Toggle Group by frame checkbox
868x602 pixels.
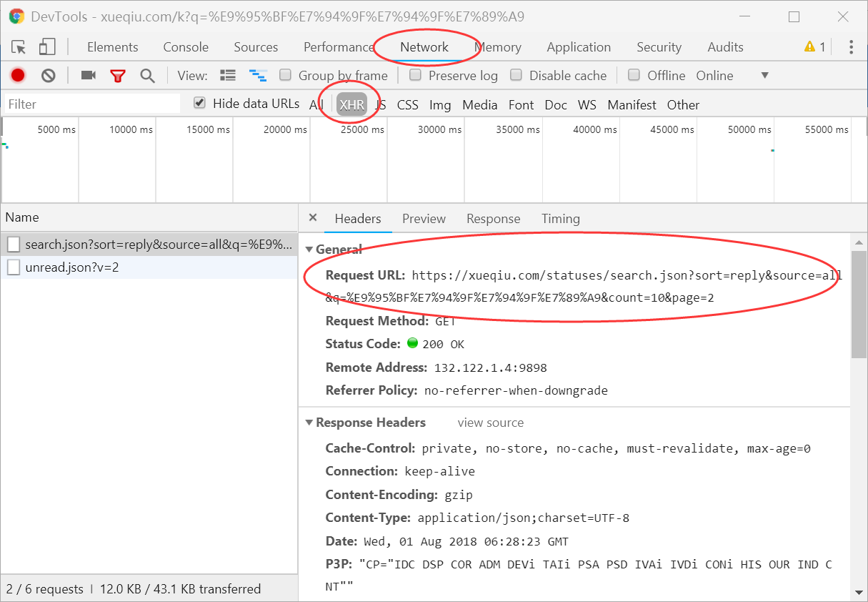285,75
